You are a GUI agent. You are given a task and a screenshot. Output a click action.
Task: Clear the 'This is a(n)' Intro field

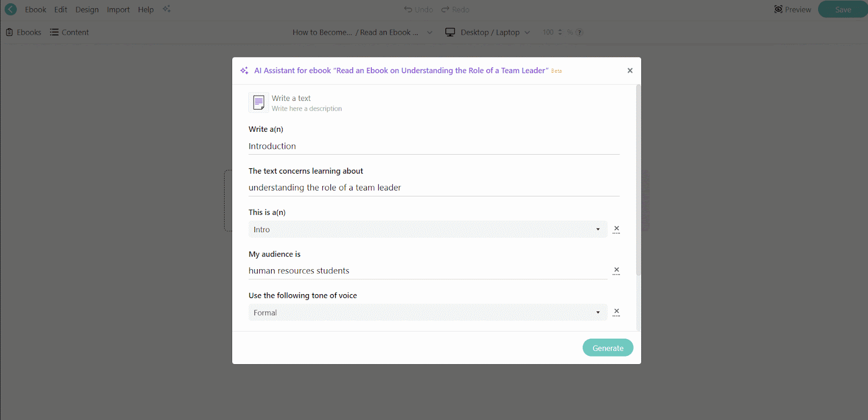[616, 229]
